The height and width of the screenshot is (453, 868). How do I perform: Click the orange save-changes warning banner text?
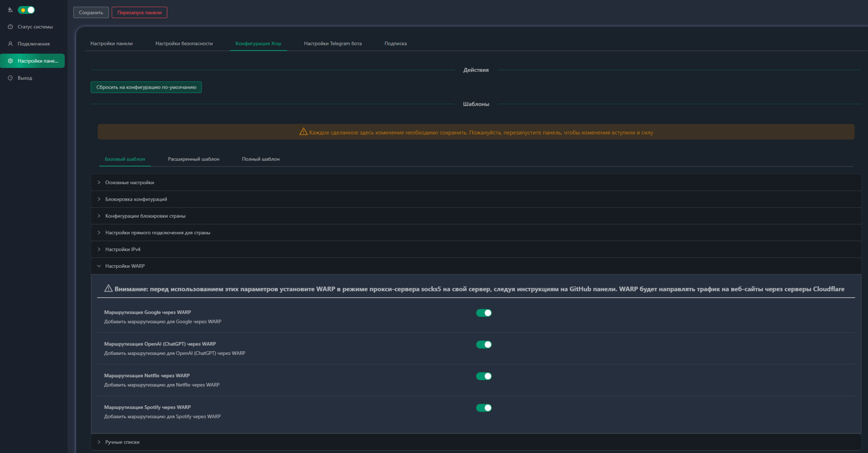point(481,132)
